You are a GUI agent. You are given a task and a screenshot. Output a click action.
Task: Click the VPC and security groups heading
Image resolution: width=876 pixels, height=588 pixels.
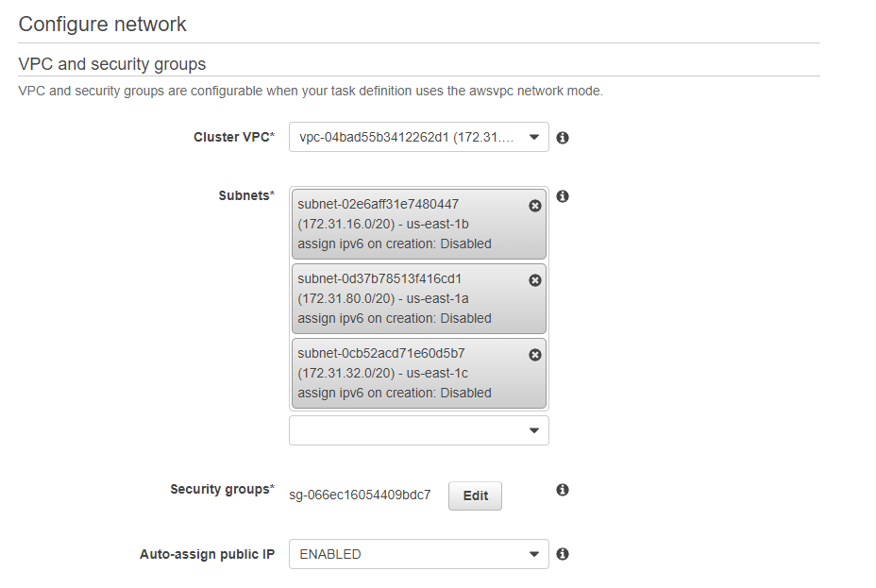[x=111, y=64]
